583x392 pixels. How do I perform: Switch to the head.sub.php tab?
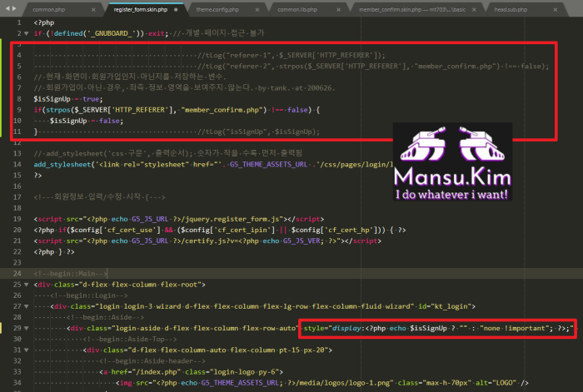(511, 10)
